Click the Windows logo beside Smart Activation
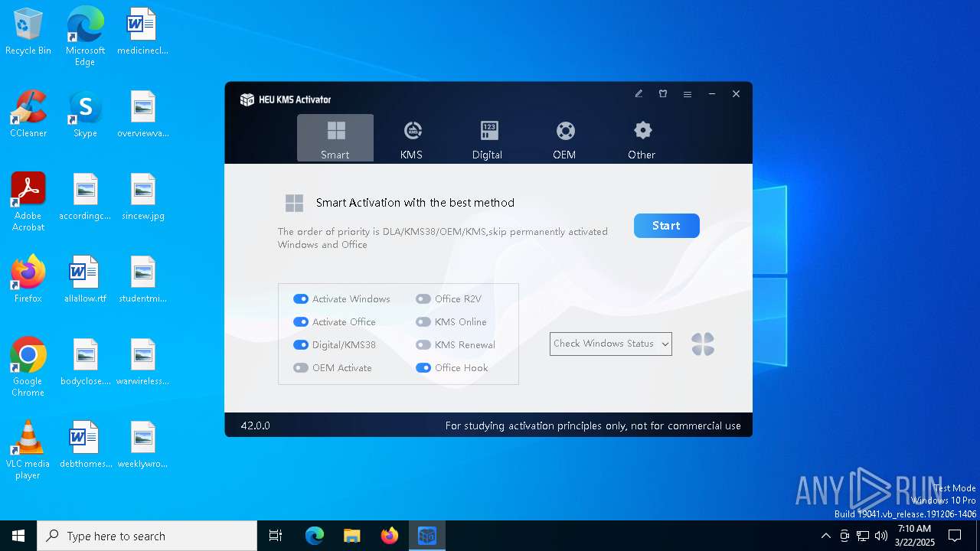980x551 pixels. 294,203
